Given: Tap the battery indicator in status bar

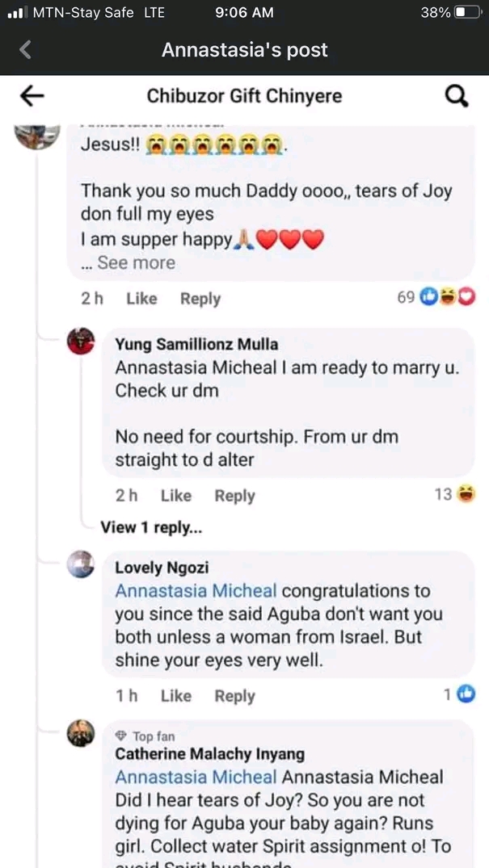Looking at the screenshot, I should pos(468,13).
